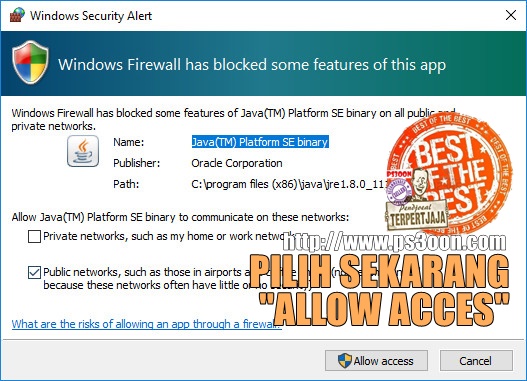Click the Private networks label text
This screenshot has width=527, height=381.
tap(163, 236)
